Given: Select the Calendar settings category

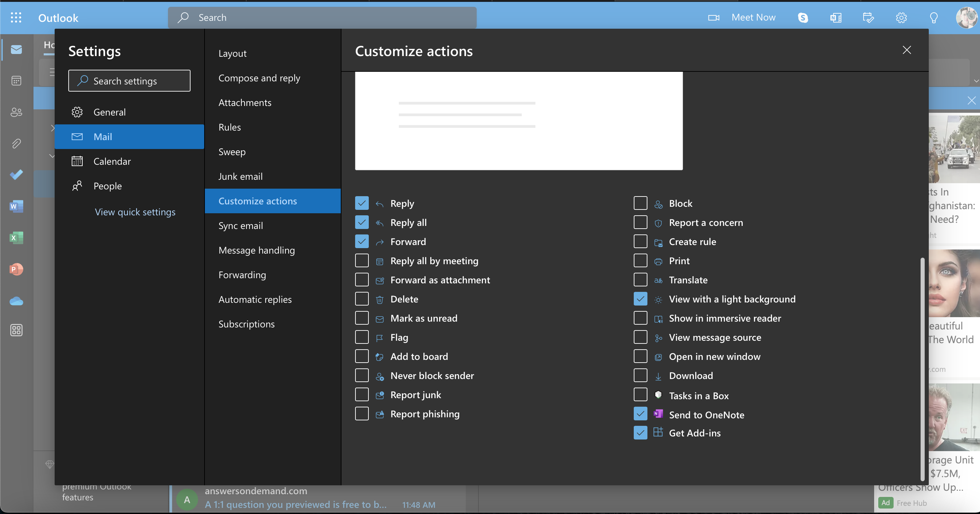Looking at the screenshot, I should 129,161.
